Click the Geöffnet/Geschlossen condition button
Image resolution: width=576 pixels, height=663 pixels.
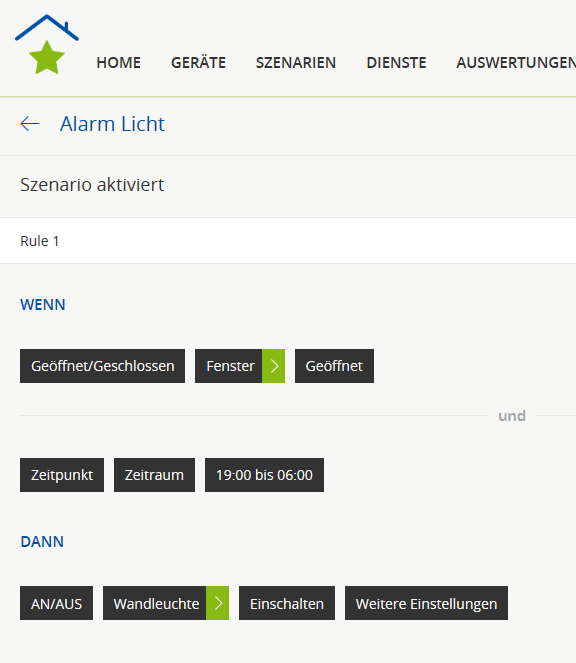point(102,366)
